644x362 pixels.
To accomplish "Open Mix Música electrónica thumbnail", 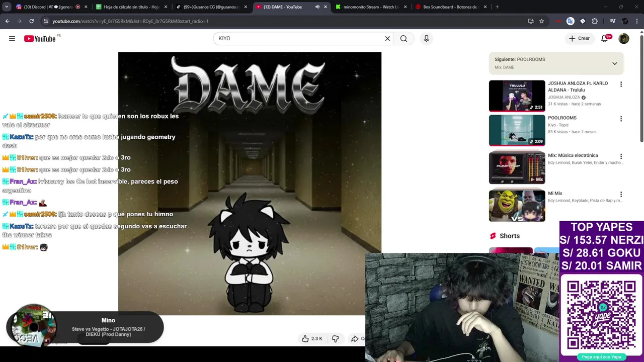I will [517, 168].
